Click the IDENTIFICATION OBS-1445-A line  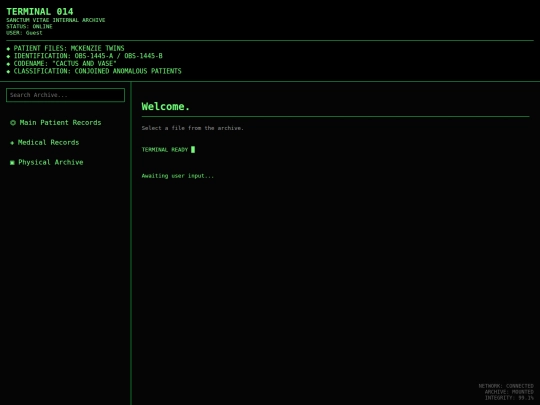pos(84,56)
